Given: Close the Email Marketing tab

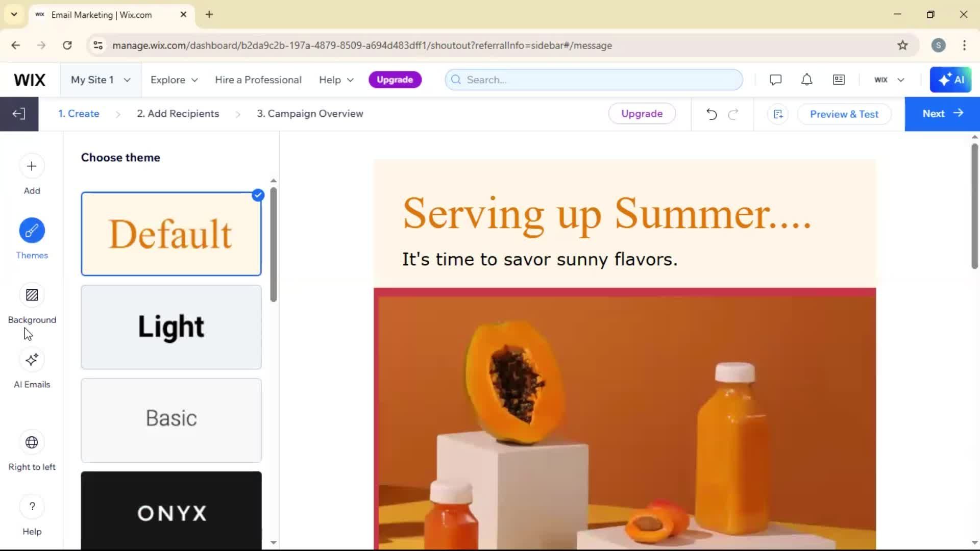Looking at the screenshot, I should coord(183,15).
